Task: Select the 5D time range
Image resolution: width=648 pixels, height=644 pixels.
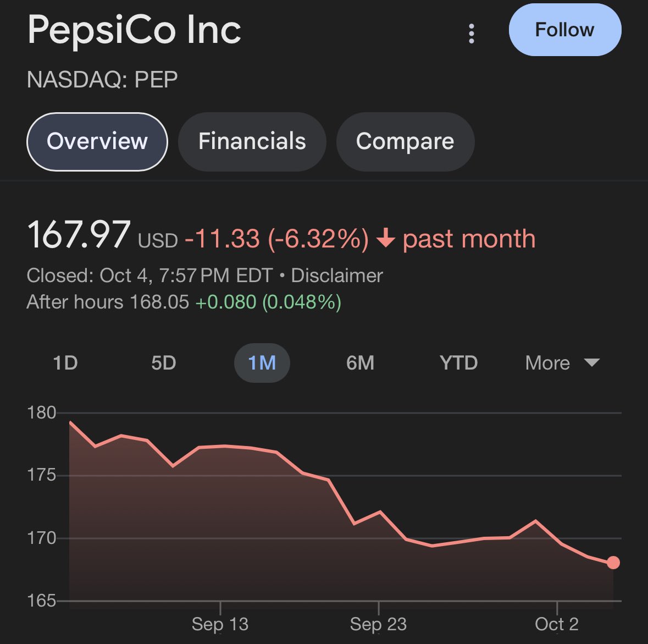Action: click(163, 363)
